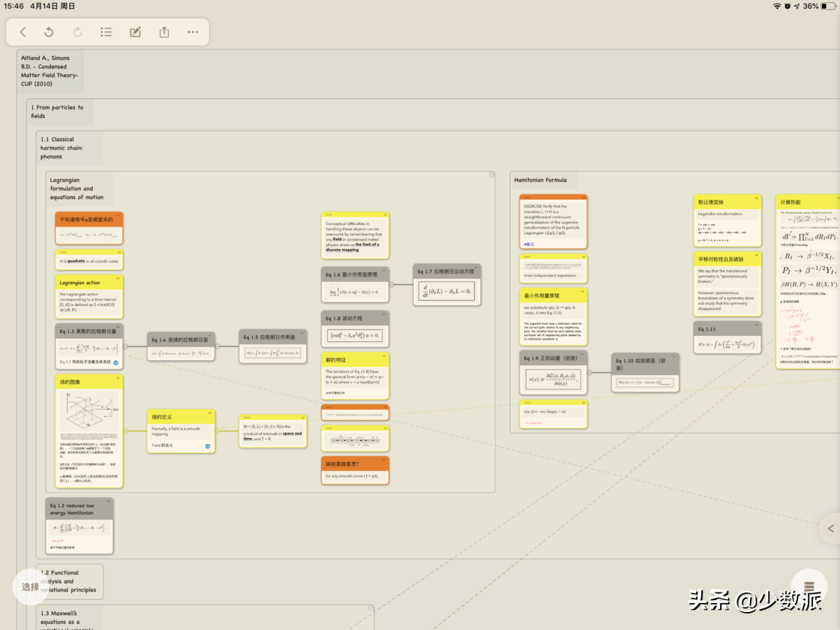Screen dimensions: 840x630
Task: Select the orange EXERCISE Verify card
Action: click(553, 222)
